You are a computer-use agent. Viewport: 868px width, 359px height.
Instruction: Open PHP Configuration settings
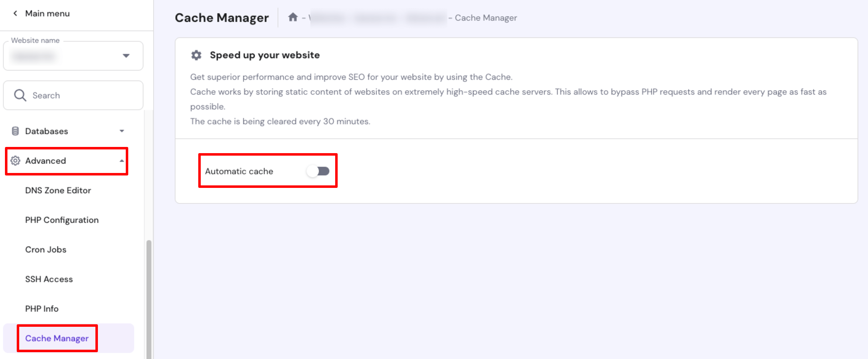point(61,219)
